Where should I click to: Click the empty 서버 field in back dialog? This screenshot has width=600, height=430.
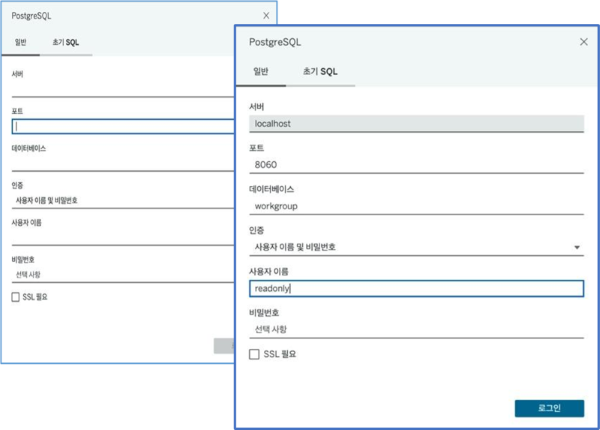pyautogui.click(x=123, y=89)
